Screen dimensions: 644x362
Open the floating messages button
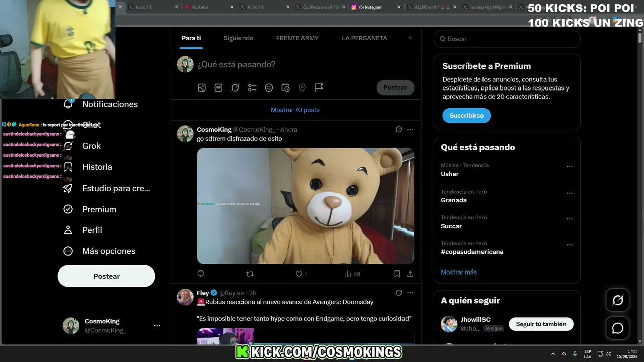click(x=618, y=328)
